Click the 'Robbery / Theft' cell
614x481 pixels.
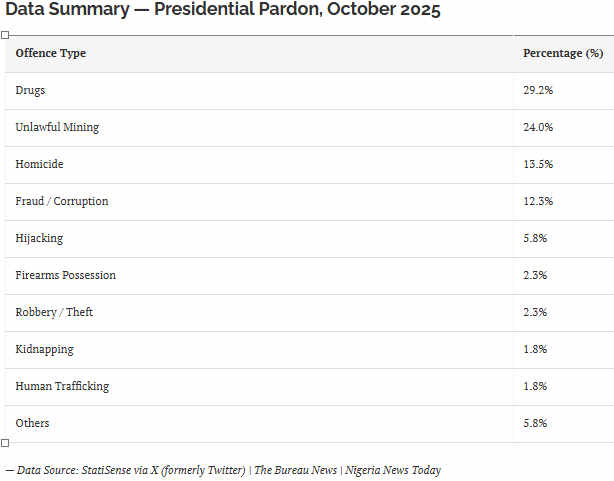[x=54, y=312]
